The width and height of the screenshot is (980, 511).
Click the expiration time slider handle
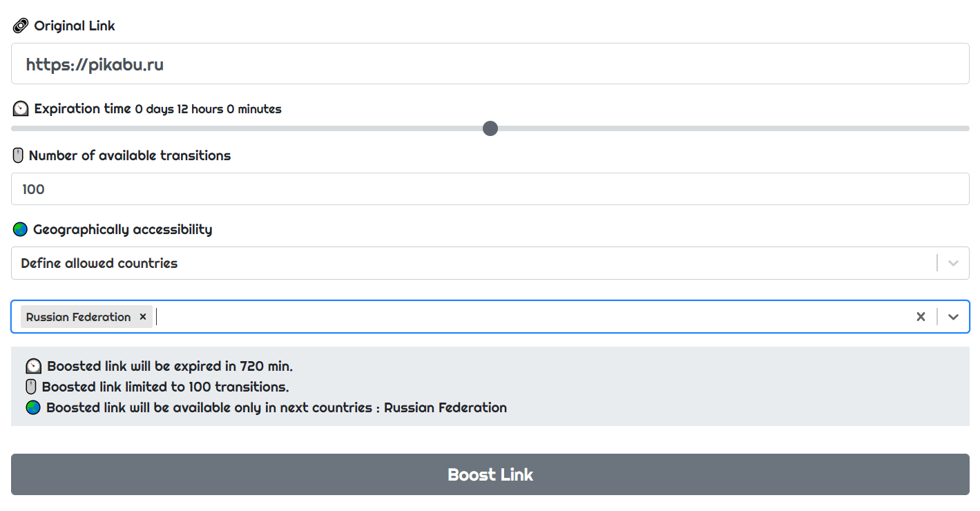(490, 128)
